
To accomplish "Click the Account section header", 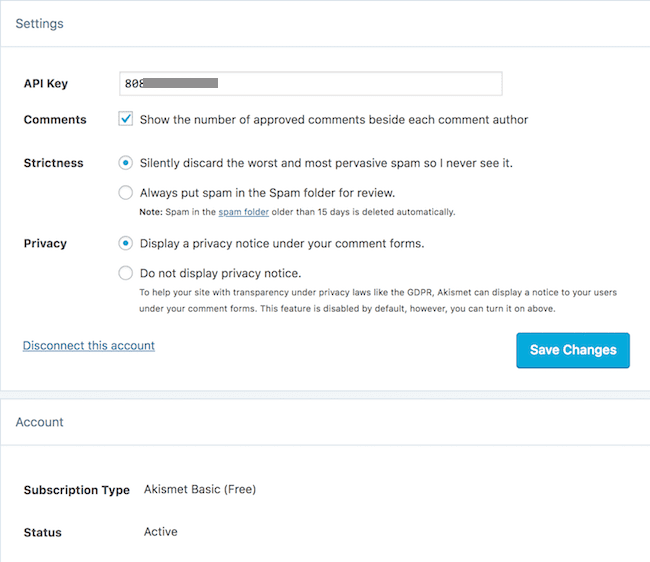I will [40, 422].
